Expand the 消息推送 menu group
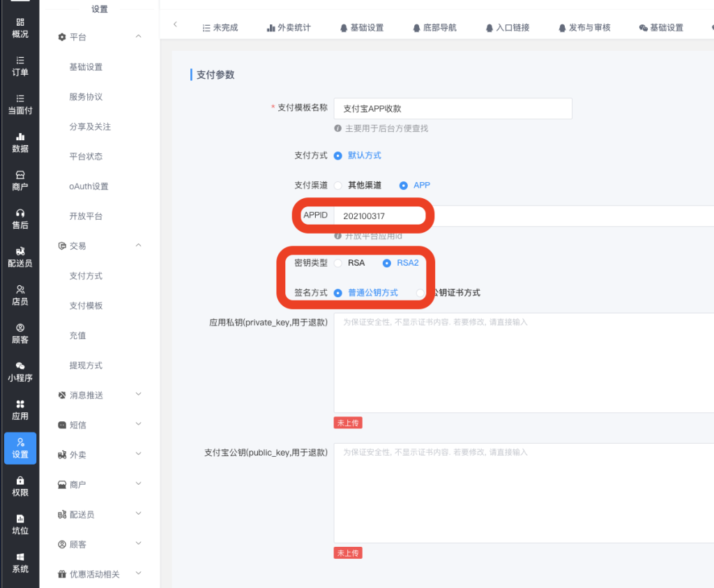 coord(138,395)
